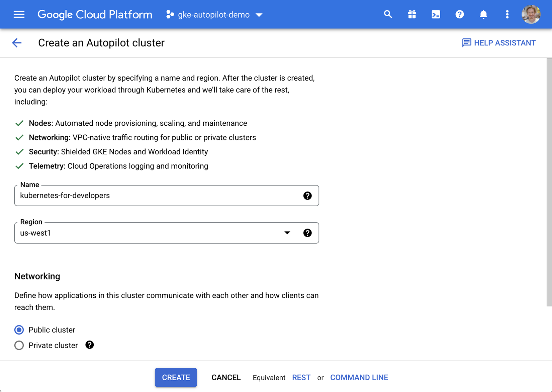Screen dimensions: 552x392
Task: Click the user profile avatar
Action: pyautogui.click(x=531, y=14)
